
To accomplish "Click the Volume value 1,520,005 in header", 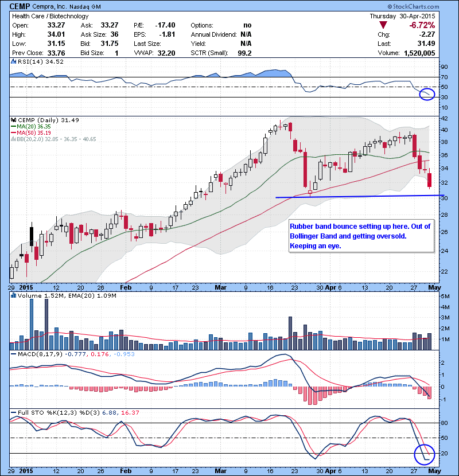I will (419, 53).
